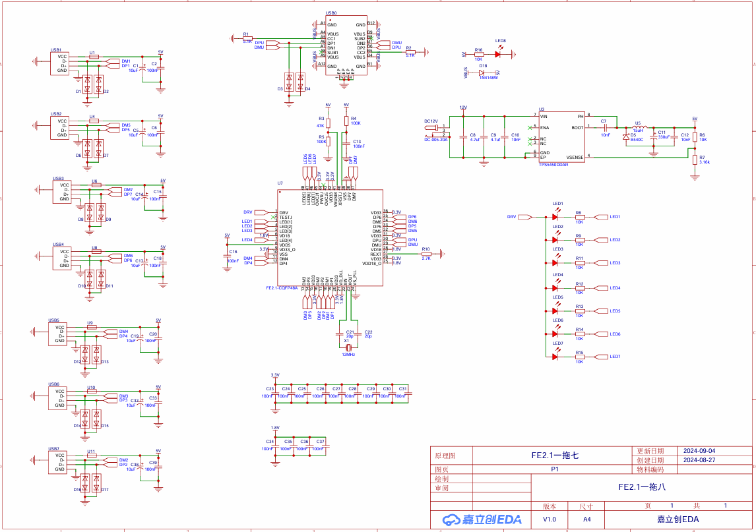Select the USB6 connector box
Image resolution: width=756 pixels, height=532 pixels.
point(57,398)
